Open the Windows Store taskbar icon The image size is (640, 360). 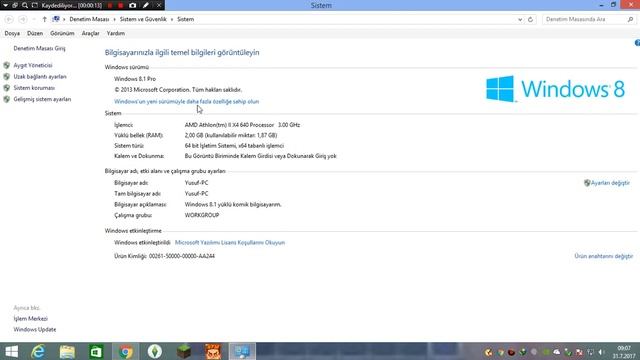(96, 351)
